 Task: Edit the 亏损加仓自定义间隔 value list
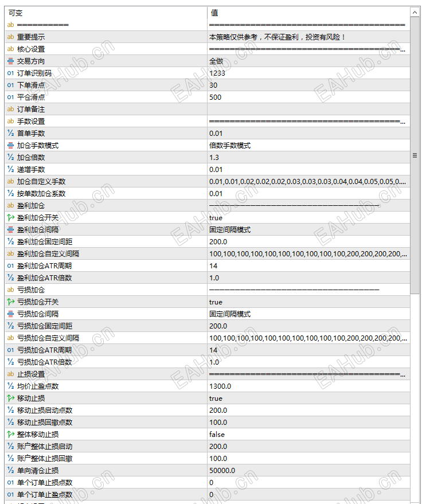(308, 338)
